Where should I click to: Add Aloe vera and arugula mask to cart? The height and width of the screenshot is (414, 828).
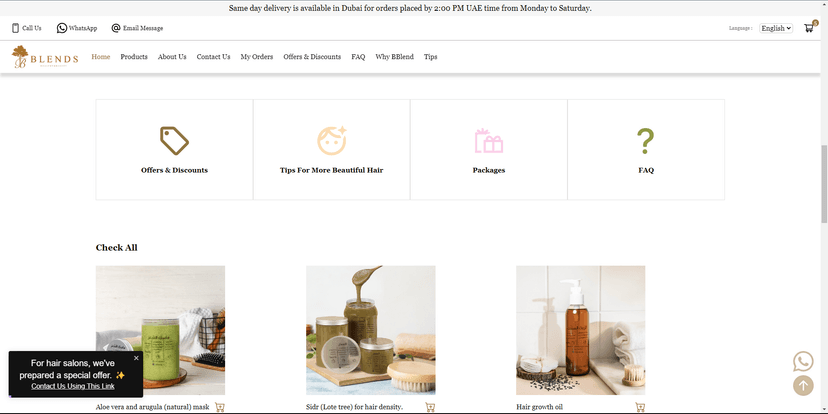(220, 407)
